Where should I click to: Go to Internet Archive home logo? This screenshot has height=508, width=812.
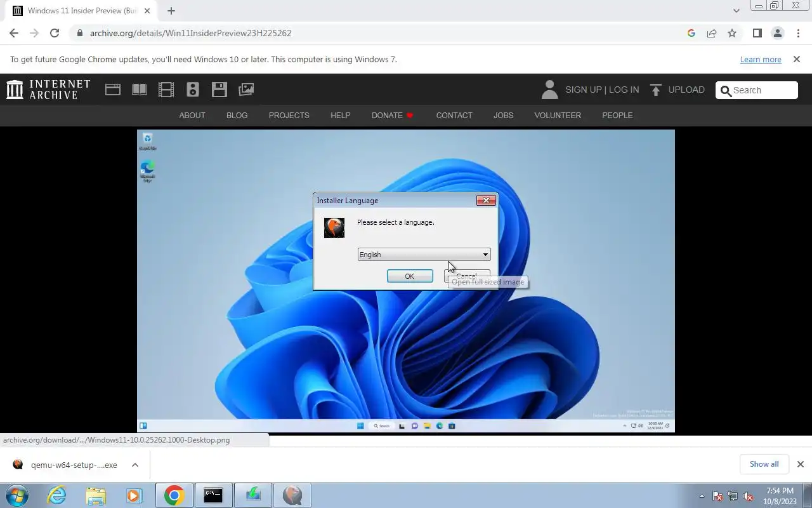48,90
